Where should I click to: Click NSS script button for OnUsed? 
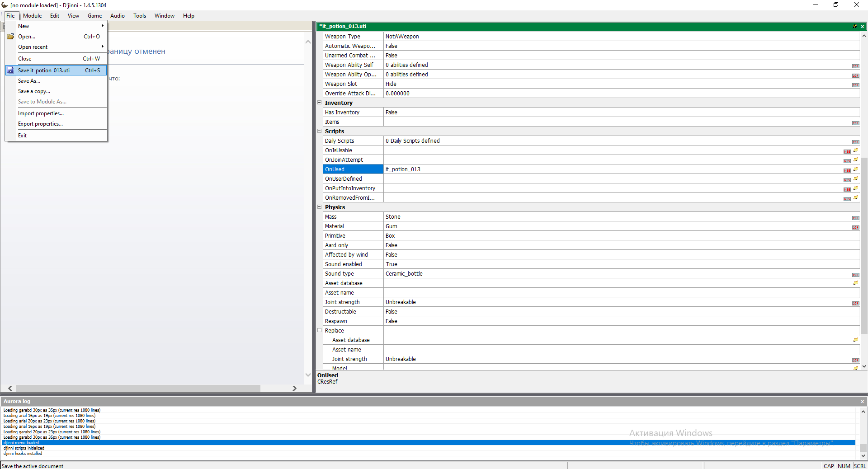pos(847,170)
